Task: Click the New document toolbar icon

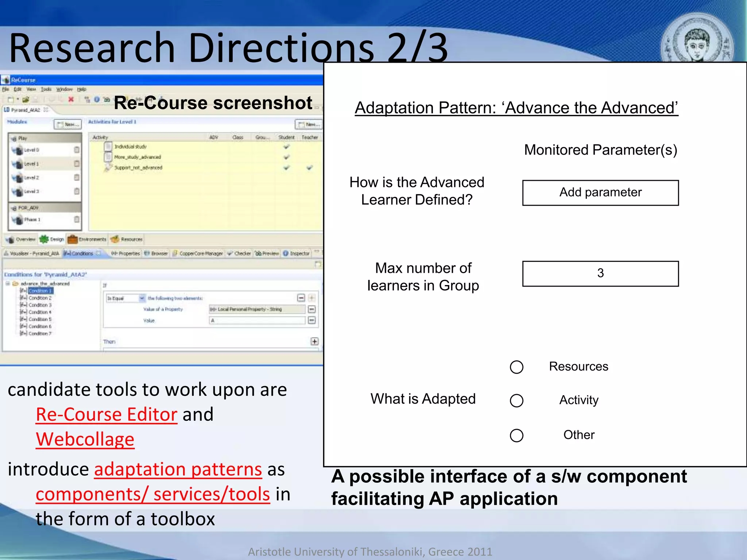Action: pyautogui.click(x=11, y=100)
